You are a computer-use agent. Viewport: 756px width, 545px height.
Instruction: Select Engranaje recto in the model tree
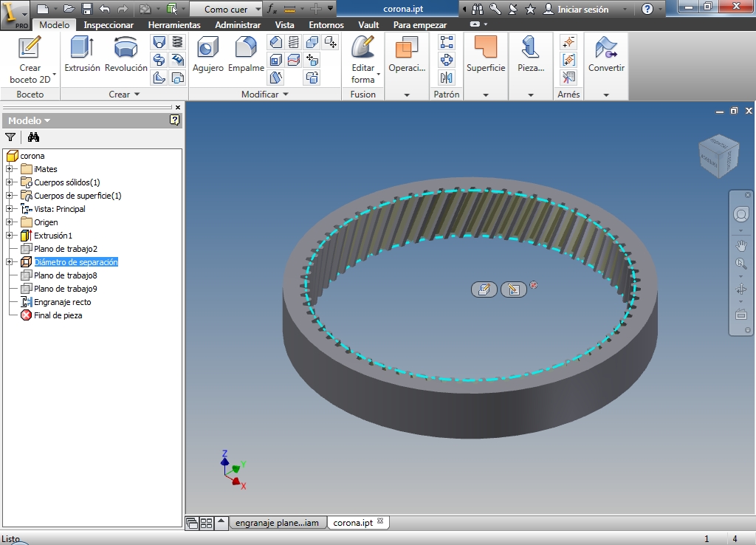[x=62, y=302]
